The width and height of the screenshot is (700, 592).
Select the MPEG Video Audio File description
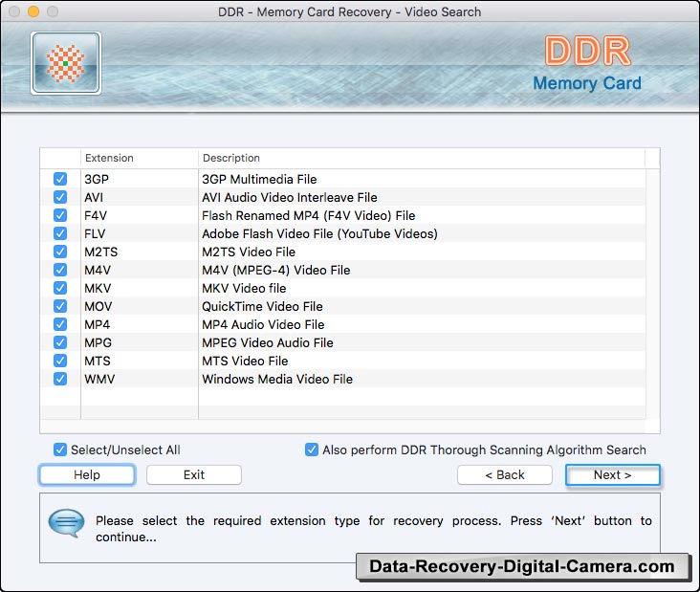pyautogui.click(x=268, y=342)
